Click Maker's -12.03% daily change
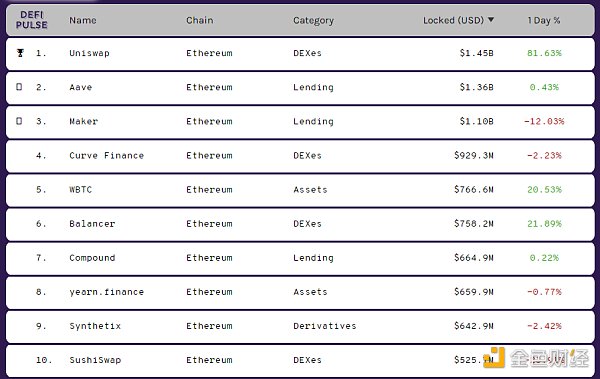 (544, 121)
